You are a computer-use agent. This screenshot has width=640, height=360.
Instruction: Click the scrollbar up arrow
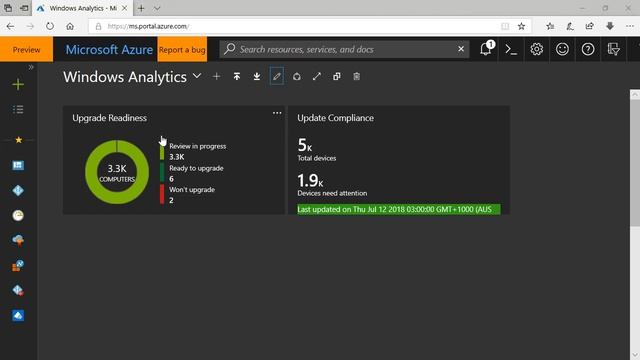click(x=635, y=94)
